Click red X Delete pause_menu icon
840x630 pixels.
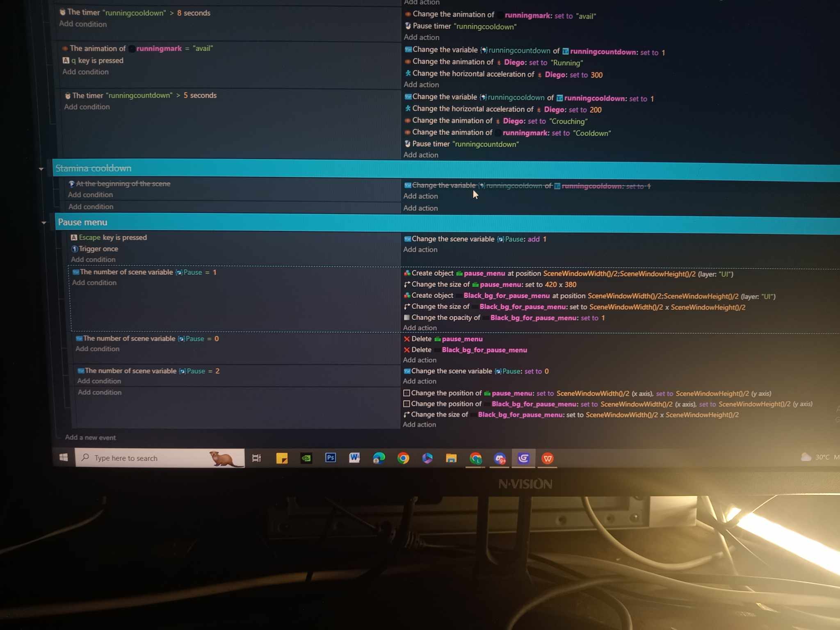pyautogui.click(x=406, y=339)
